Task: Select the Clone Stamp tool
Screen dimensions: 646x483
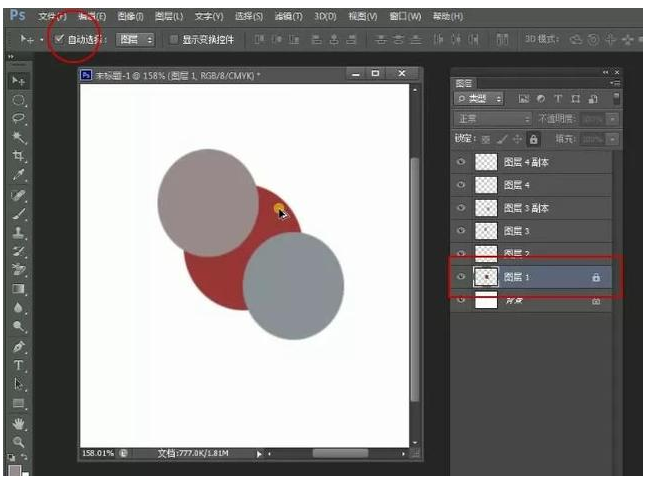Action: click(x=19, y=233)
